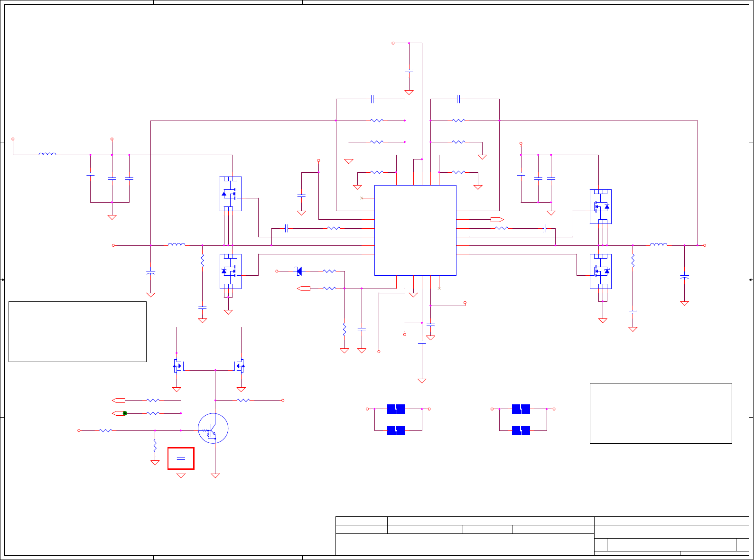Click the resistor right of the transistor collector
Image resolution: width=754 pixels, height=560 pixels.
click(243, 400)
